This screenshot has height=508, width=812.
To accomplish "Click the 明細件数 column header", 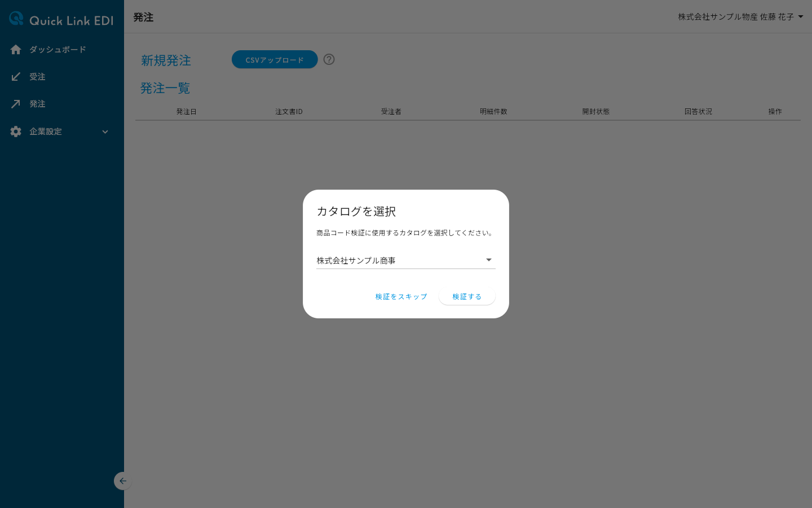I will (x=494, y=112).
